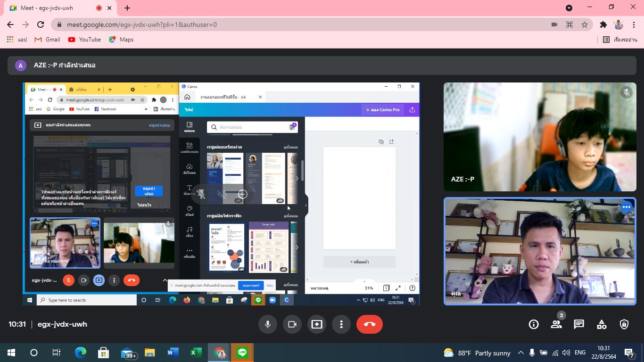
Task: Show the participants people list
Action: (x=556, y=324)
